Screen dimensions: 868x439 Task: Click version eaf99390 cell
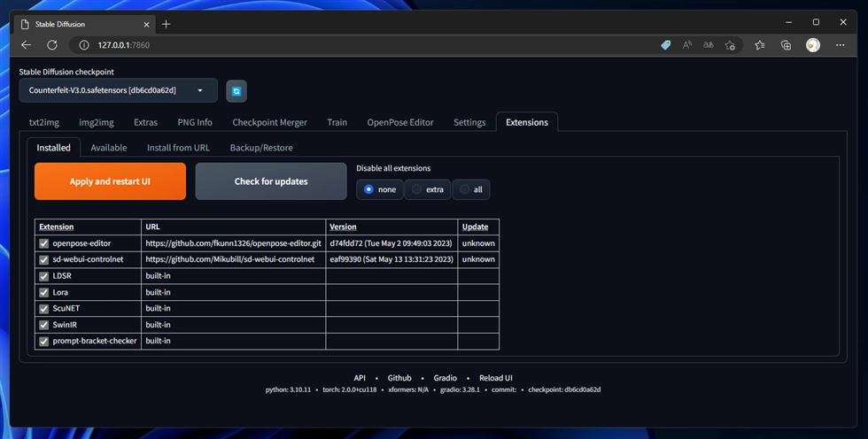391,259
